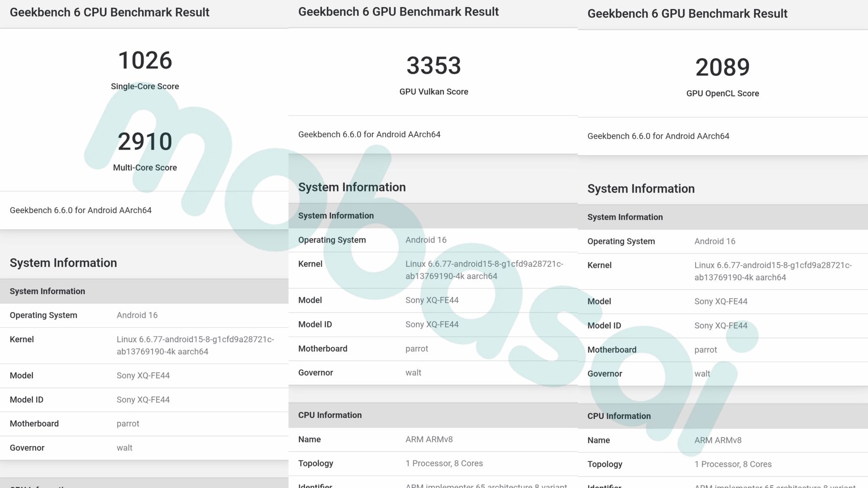Click the Geekbench 6.6.0 version text under the Vulkan score
Viewport: 868px width, 488px height.
pos(369,134)
